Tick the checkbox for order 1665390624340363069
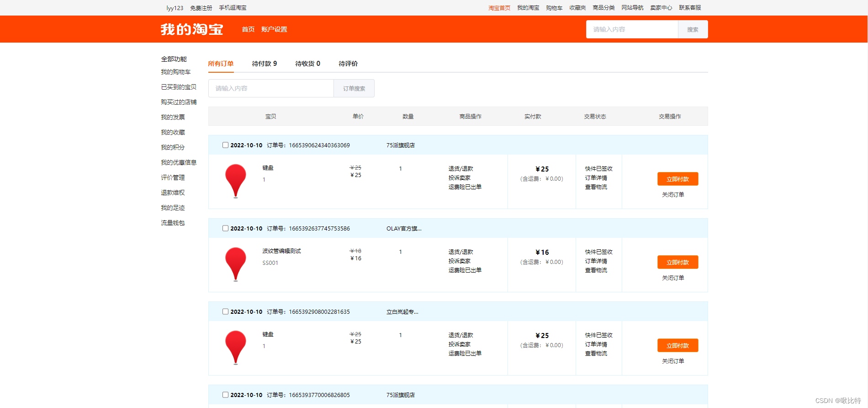This screenshot has height=408, width=868. coord(225,145)
